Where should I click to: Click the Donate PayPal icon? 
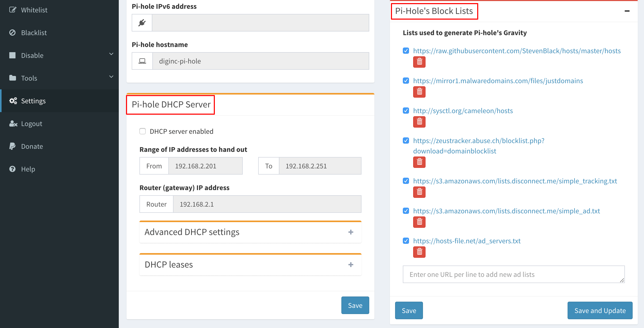tap(13, 146)
